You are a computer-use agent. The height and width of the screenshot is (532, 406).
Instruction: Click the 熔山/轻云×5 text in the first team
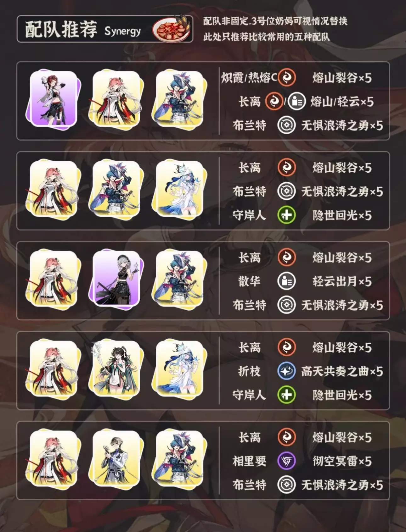click(342, 102)
